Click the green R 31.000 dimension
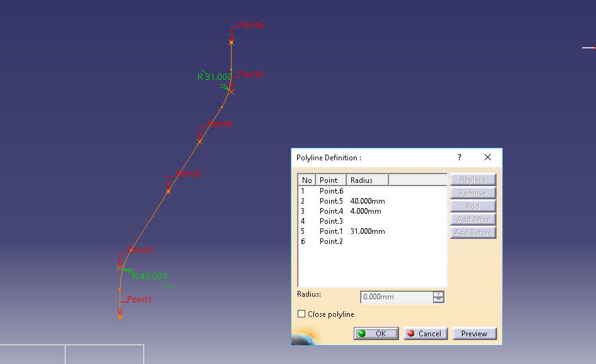 [x=215, y=77]
